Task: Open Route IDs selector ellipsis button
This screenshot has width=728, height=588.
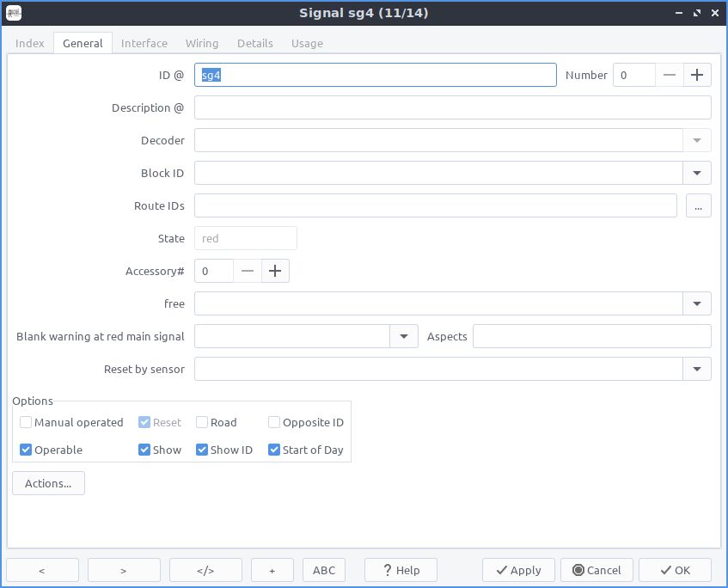Action: [x=698, y=205]
